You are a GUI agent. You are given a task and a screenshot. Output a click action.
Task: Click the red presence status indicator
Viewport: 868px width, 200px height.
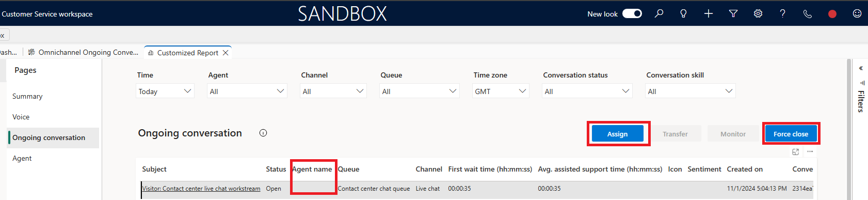(832, 14)
